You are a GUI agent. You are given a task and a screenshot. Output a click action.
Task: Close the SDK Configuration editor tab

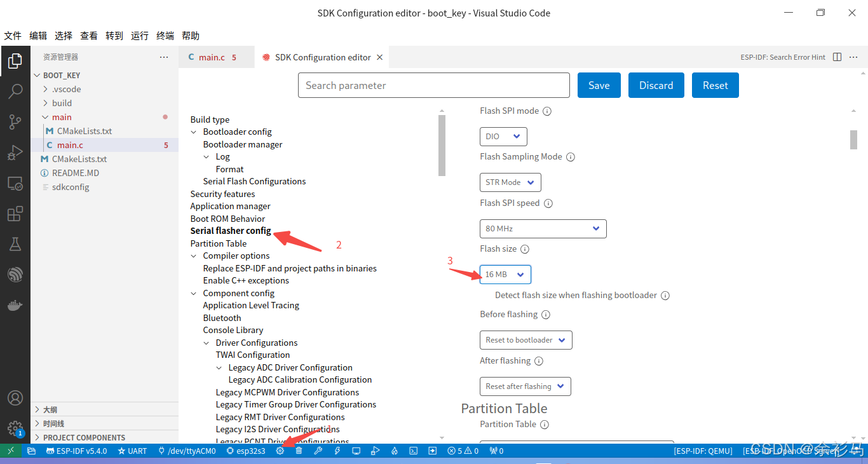tap(379, 57)
